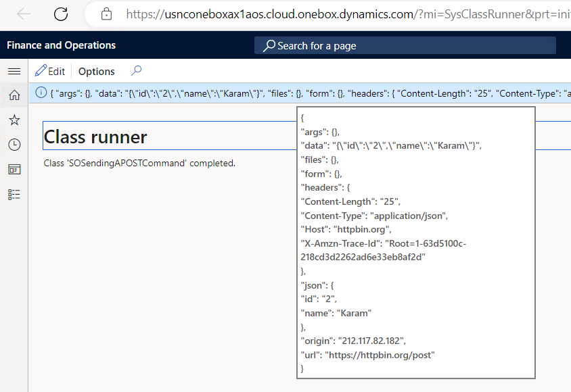Image resolution: width=571 pixels, height=392 pixels.
Task: Click the "files": {} line in popup
Action: coord(320,160)
